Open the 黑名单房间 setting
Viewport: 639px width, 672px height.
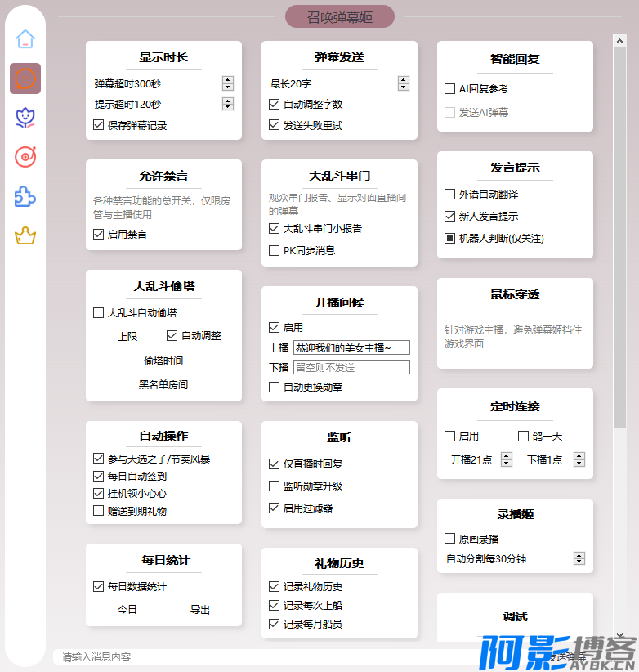point(163,384)
